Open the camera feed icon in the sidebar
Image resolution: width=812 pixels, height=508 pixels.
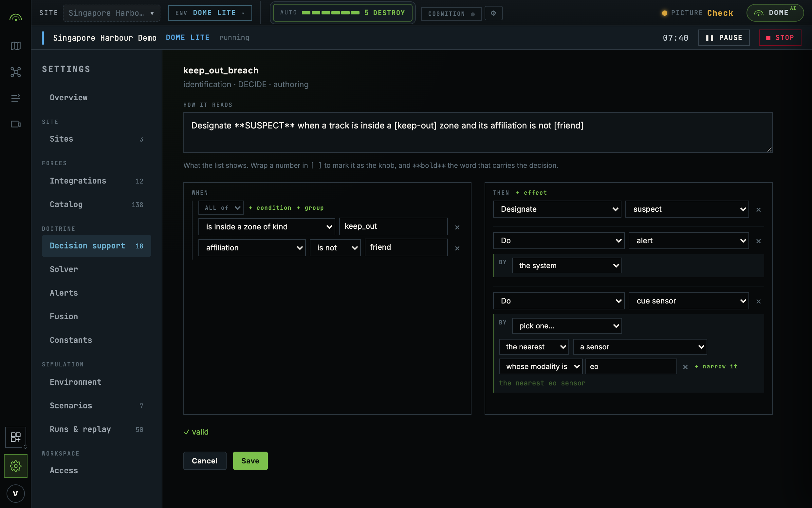point(15,124)
